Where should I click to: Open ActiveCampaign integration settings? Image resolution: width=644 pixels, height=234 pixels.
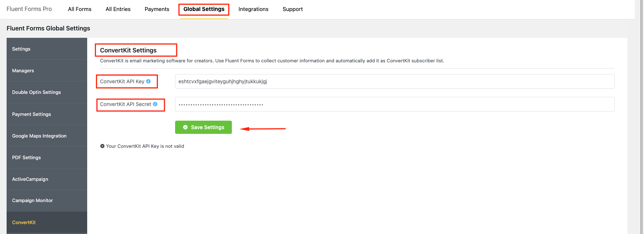[30, 179]
